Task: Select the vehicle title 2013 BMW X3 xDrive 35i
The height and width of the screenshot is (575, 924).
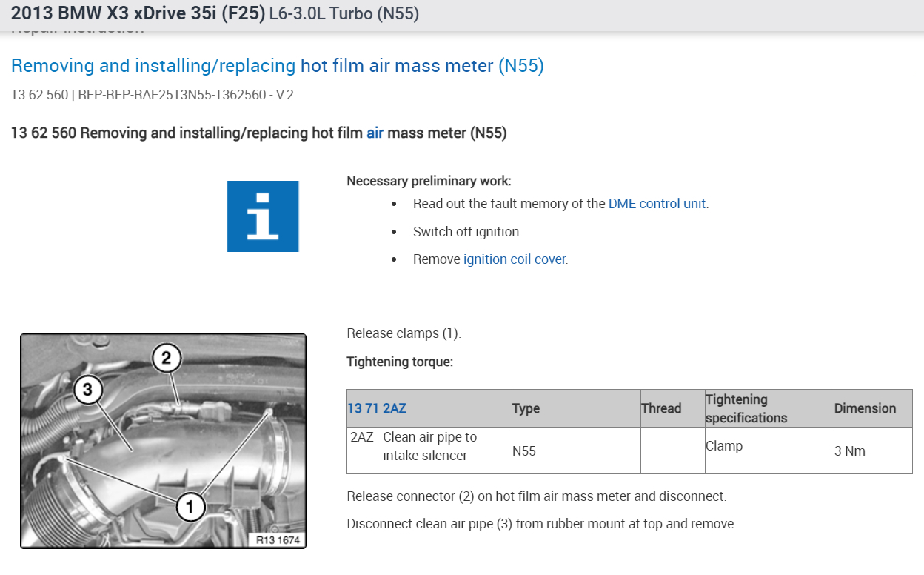Action: [x=138, y=13]
